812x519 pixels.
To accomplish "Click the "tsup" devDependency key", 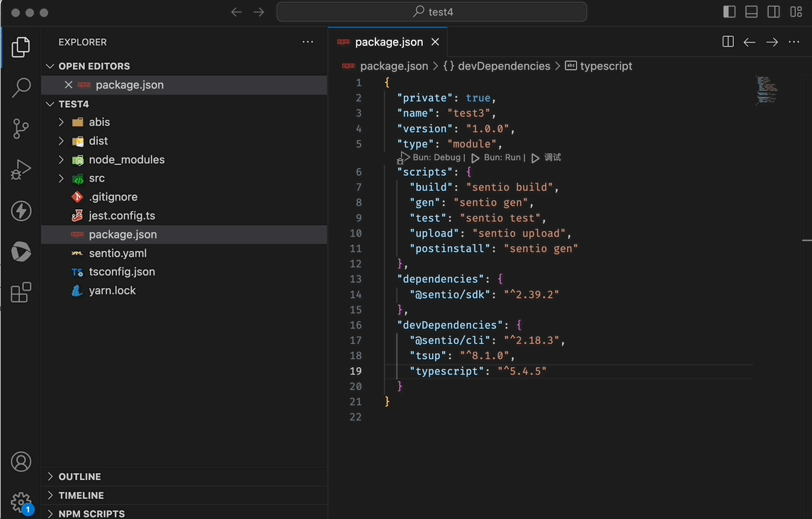I will [428, 356].
